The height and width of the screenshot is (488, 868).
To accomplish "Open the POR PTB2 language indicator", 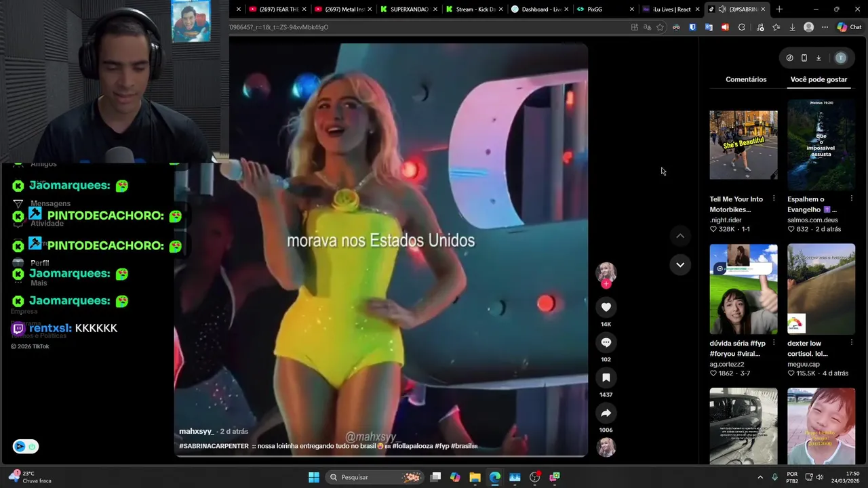I will point(792,477).
